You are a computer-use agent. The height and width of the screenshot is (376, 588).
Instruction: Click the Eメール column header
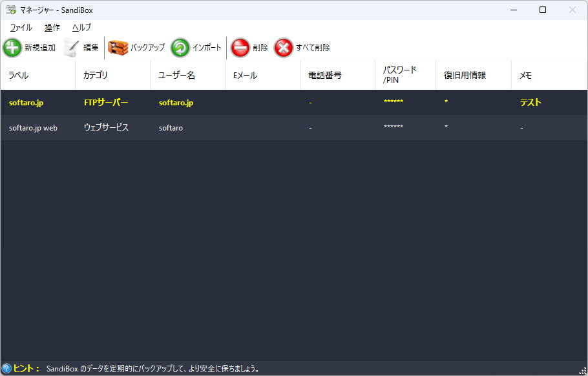pos(262,75)
